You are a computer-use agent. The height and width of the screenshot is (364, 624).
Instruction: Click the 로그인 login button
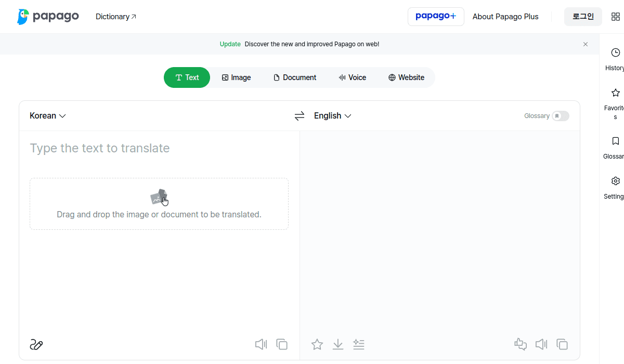coord(583,17)
